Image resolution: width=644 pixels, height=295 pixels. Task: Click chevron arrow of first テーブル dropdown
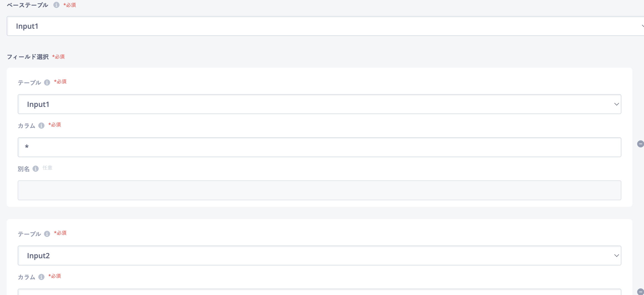616,104
